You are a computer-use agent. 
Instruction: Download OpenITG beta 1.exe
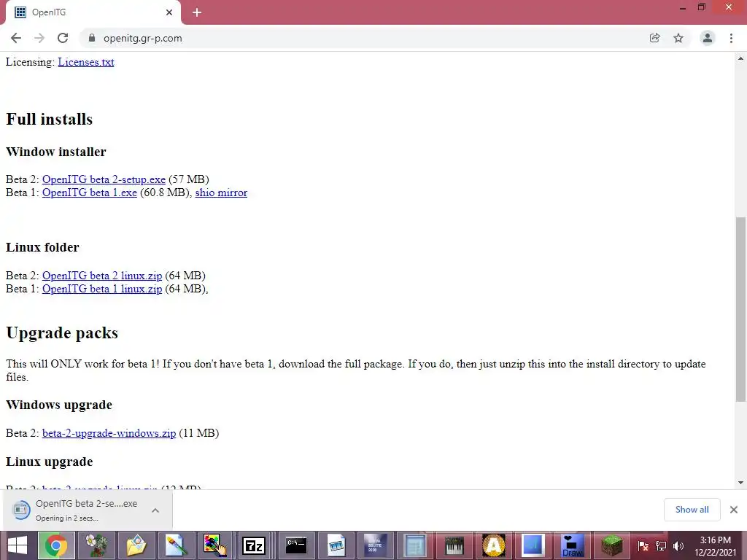point(90,192)
